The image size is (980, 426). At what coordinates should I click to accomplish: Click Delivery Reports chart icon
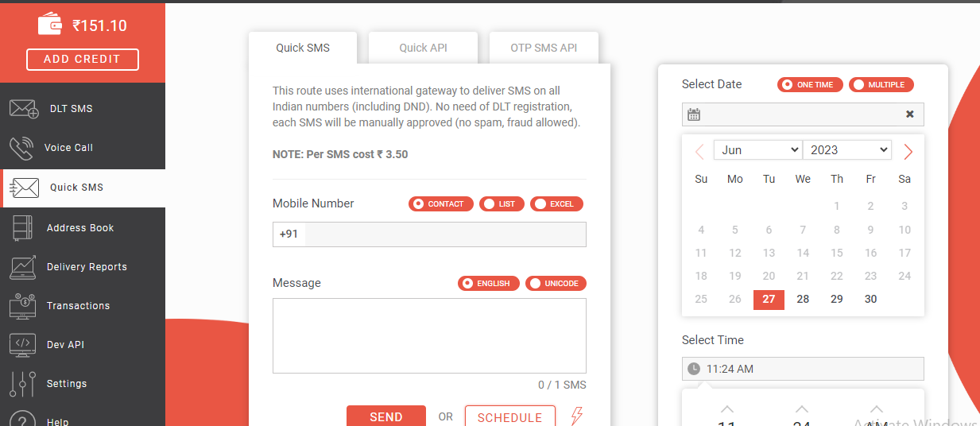tap(23, 267)
